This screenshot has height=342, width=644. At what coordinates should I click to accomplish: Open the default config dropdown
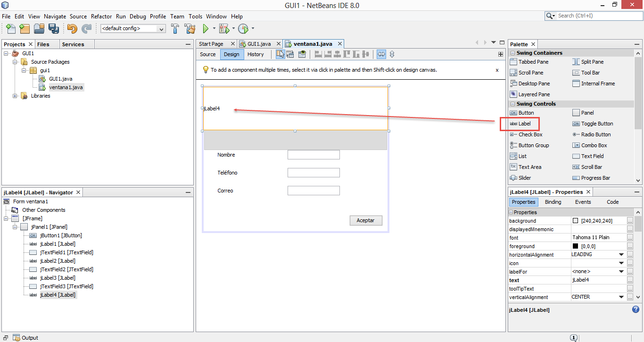[x=161, y=28]
